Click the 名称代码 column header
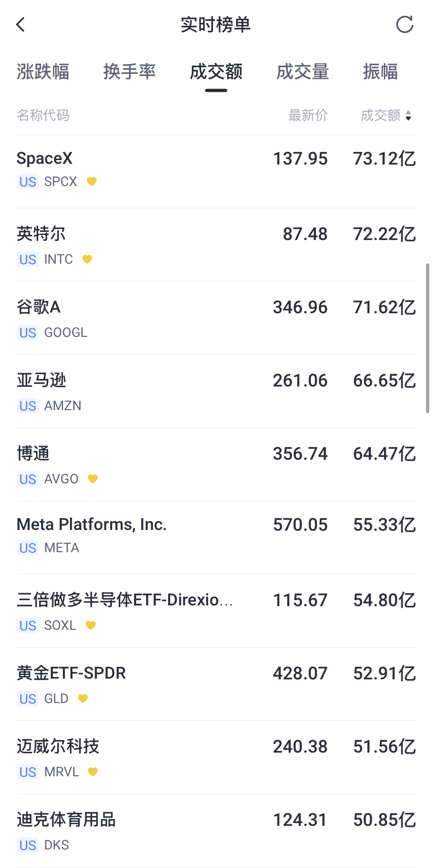Screen dimensions: 433x868 43,115
